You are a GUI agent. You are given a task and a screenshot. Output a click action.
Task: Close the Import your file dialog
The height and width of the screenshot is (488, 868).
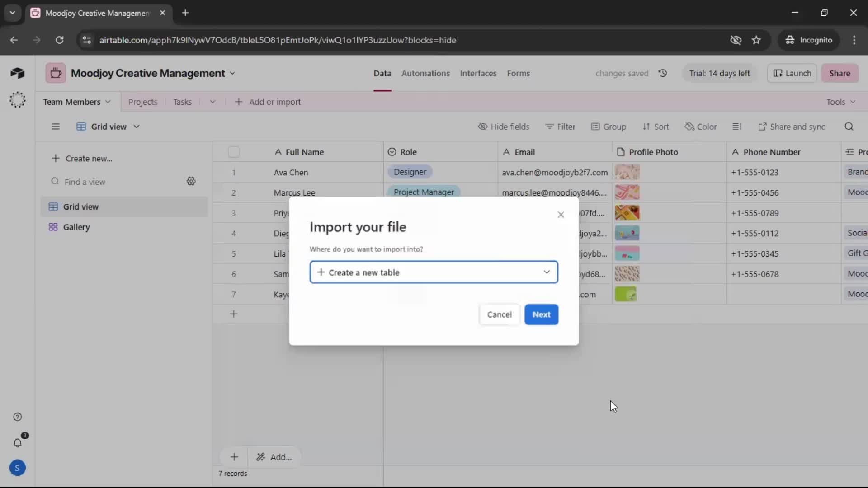click(561, 215)
